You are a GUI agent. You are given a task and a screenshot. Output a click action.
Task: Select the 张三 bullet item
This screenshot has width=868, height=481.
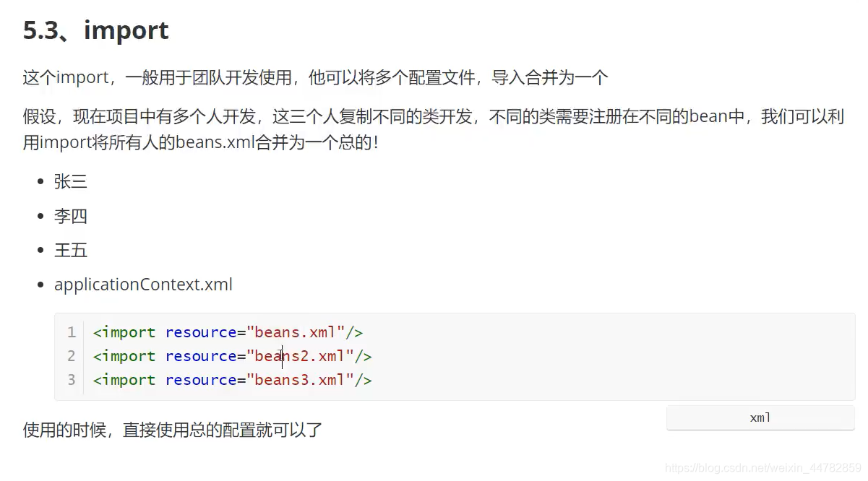click(x=71, y=182)
